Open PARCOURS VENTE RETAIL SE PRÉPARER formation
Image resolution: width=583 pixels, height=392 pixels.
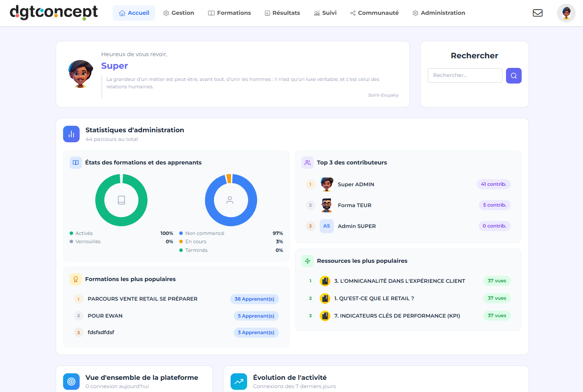(142, 299)
